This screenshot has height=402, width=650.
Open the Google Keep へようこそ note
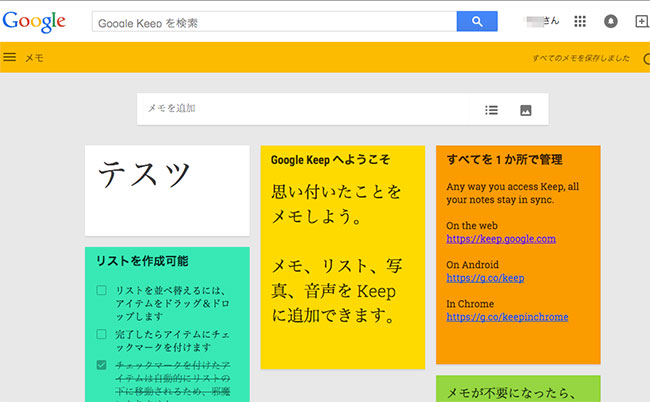[343, 257]
